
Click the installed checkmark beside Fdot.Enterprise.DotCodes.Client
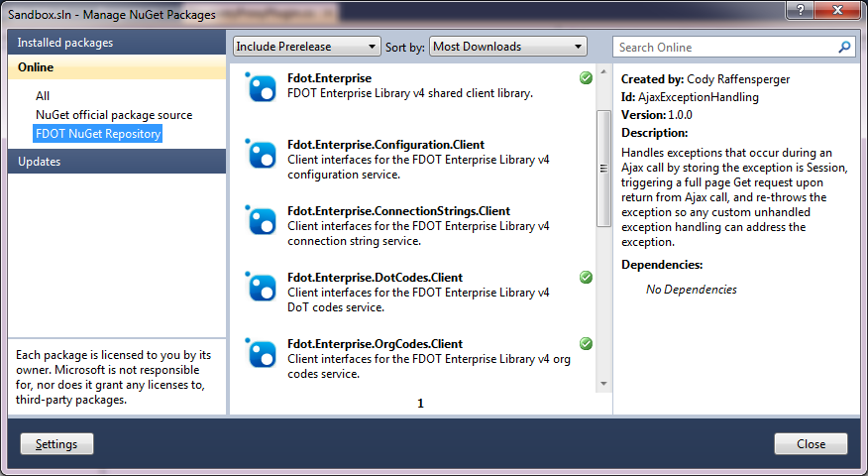(x=586, y=277)
